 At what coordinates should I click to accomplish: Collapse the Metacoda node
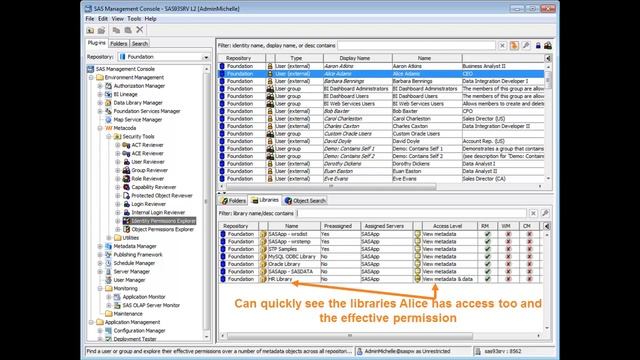[x=100, y=128]
